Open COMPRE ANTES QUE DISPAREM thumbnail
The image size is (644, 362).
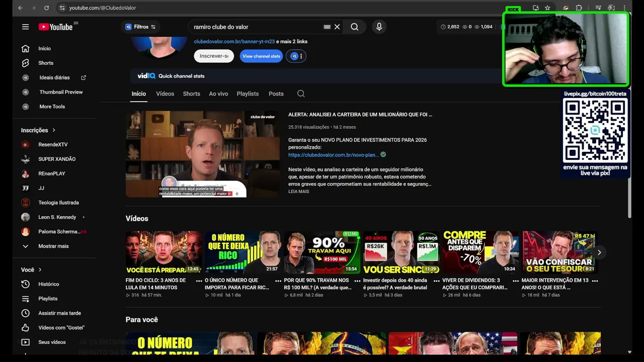tap(480, 252)
